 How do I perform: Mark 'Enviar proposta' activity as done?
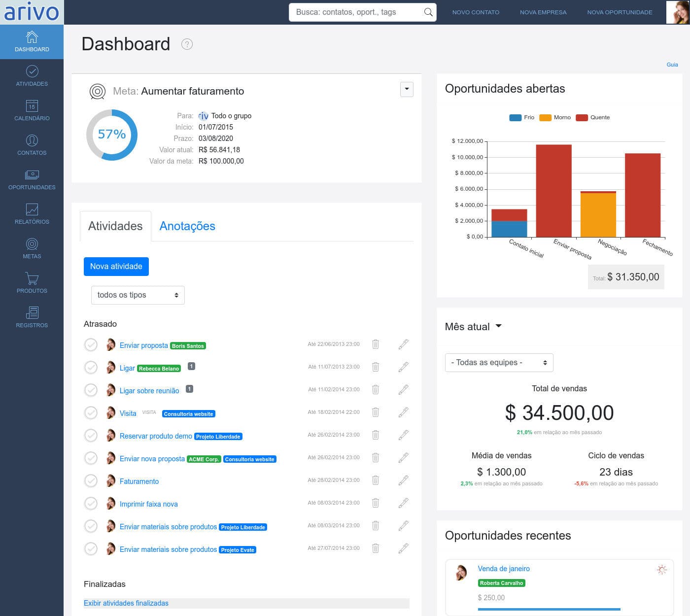(x=91, y=345)
